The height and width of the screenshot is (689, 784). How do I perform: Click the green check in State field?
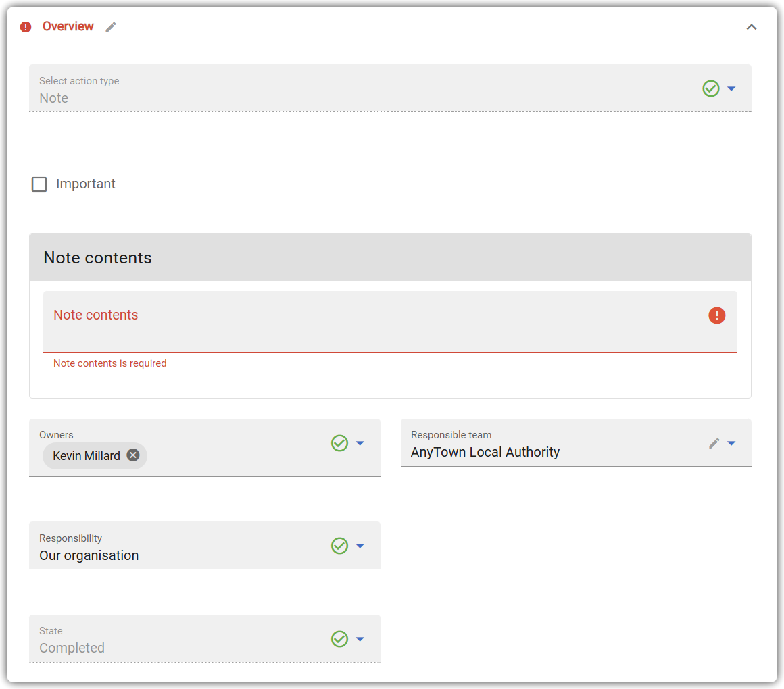click(339, 639)
